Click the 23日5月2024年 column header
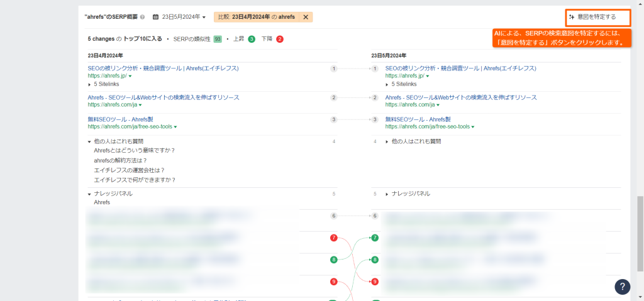 tap(389, 55)
